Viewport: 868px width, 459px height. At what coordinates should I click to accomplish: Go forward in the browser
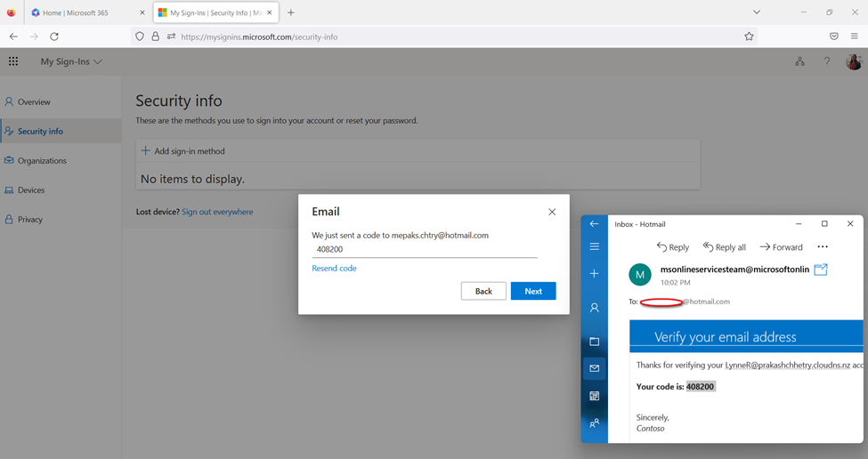[34, 36]
